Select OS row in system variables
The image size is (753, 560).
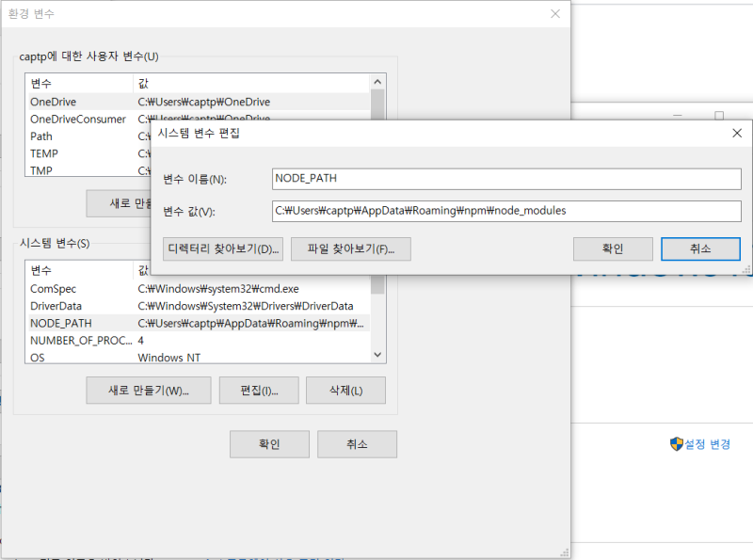[x=200, y=358]
